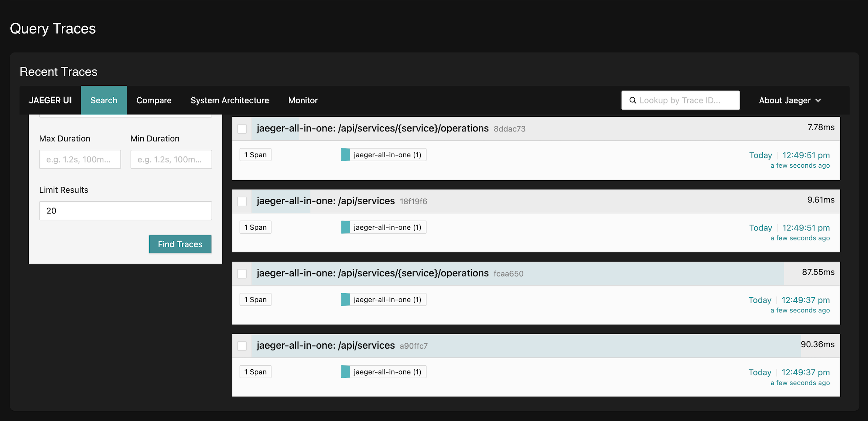Click the 12:49:37 pm timestamp of trace a90ffc7

(x=806, y=373)
